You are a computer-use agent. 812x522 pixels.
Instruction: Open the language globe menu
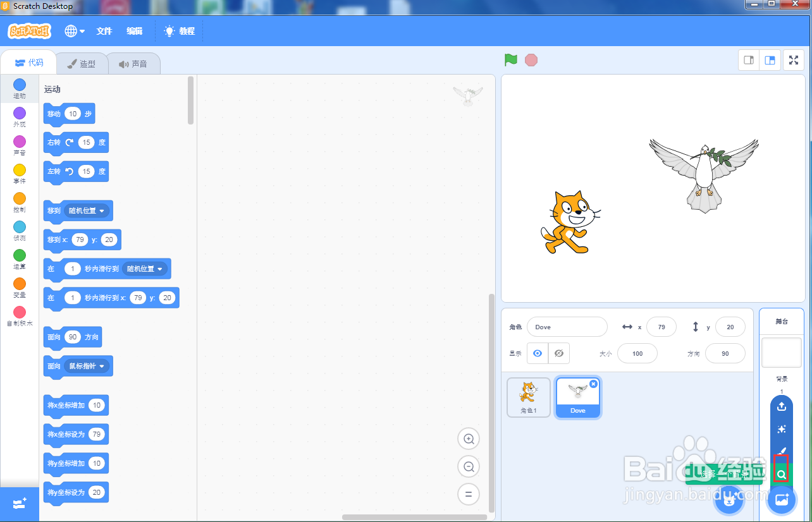[x=75, y=31]
